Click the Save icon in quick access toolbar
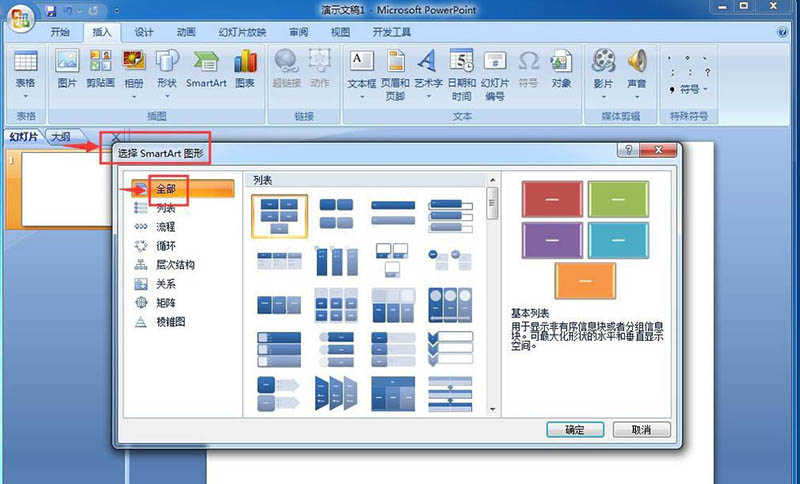 tap(51, 10)
